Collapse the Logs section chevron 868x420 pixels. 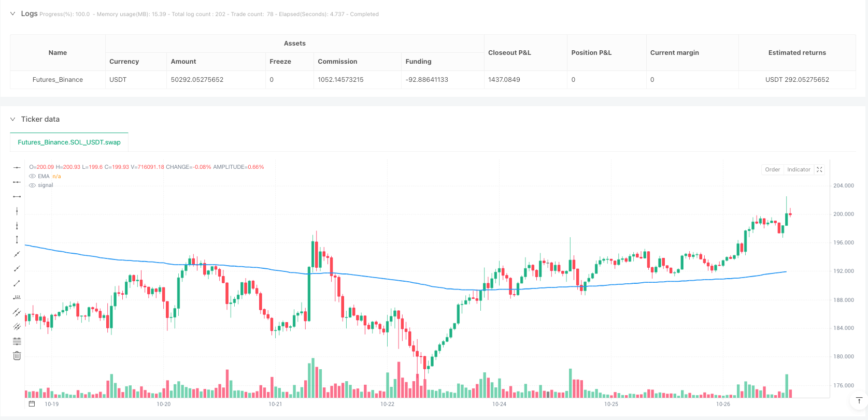tap(12, 14)
